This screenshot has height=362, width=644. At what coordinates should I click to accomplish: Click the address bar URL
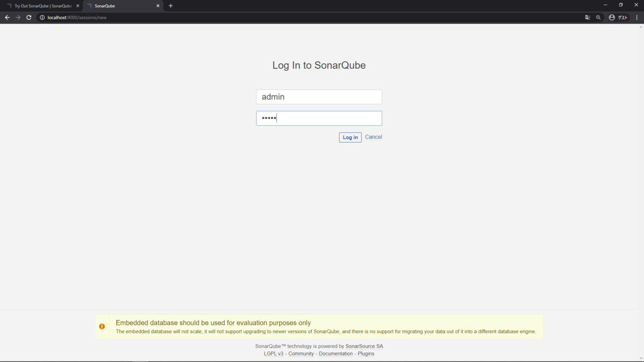point(77,17)
